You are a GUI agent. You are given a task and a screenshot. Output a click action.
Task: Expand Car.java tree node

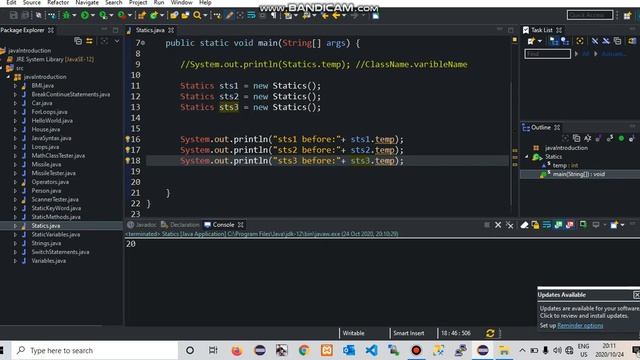[x=16, y=103]
